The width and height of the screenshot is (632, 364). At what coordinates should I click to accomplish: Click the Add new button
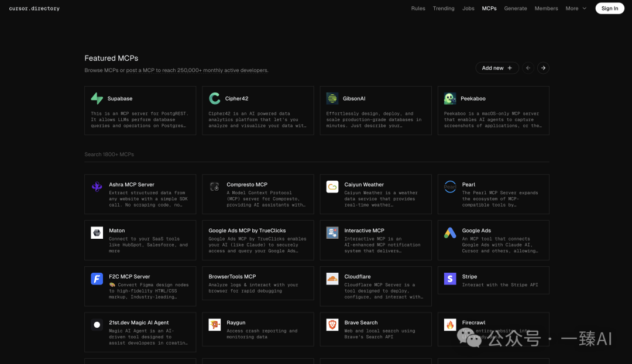pos(497,68)
